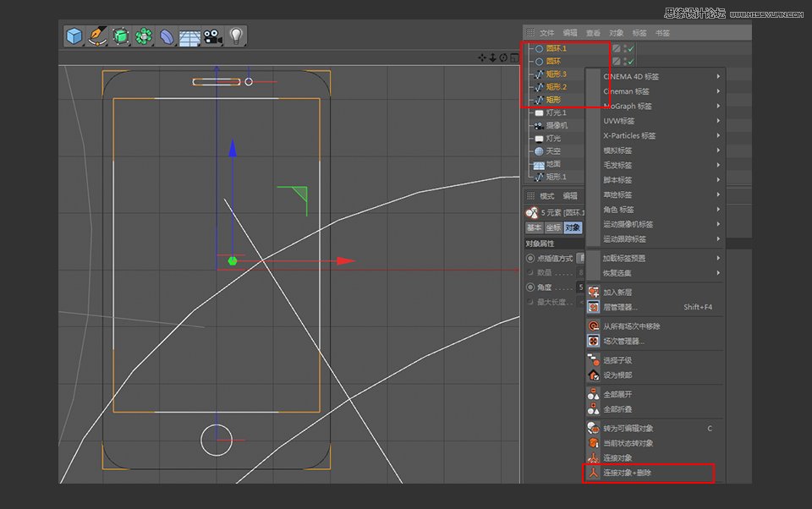The image size is (812, 509).
Task: Click the blue axis arrow handle
Action: pos(233,148)
